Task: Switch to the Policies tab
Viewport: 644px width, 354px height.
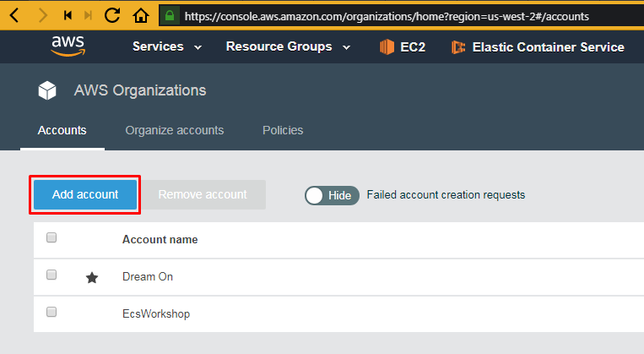Action: coord(283,130)
